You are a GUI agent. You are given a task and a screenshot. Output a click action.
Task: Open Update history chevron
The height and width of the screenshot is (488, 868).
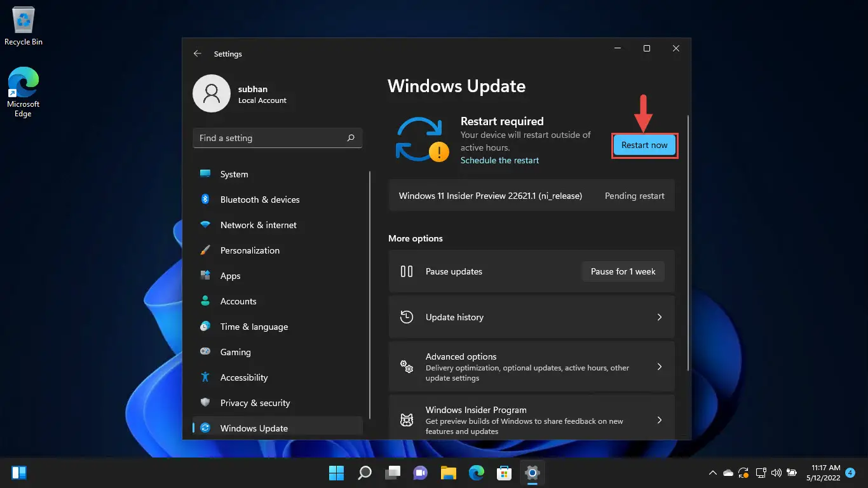660,317
